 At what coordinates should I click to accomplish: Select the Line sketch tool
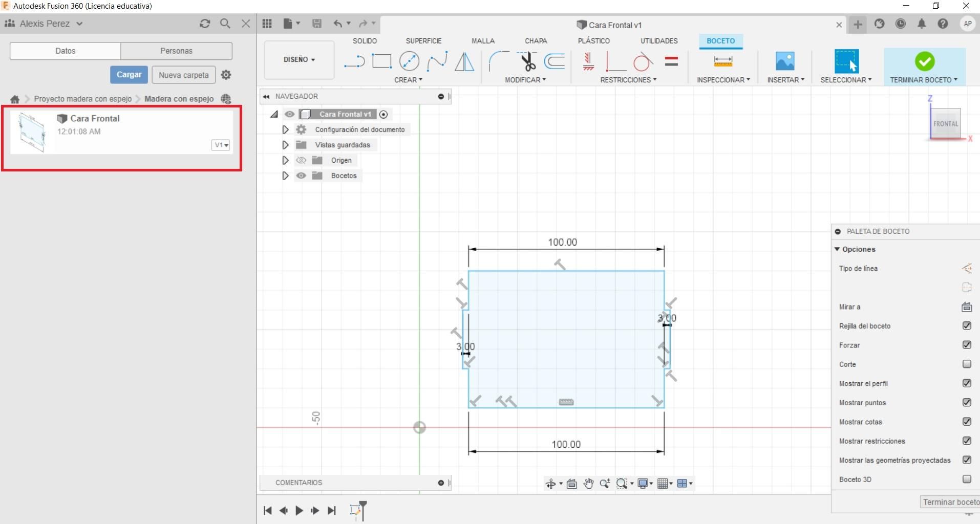pyautogui.click(x=354, y=62)
